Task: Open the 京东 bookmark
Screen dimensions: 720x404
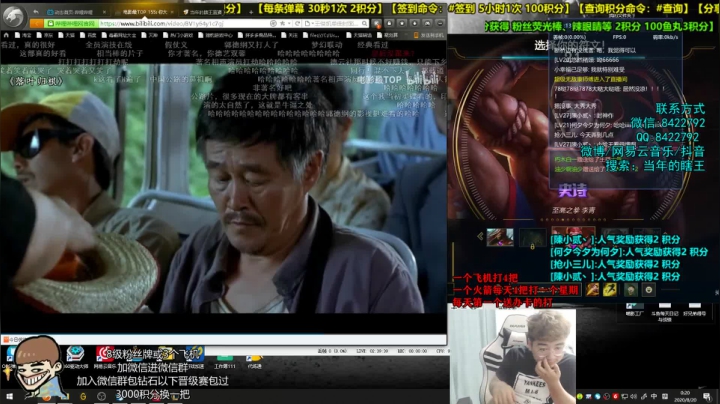Action: [45, 35]
